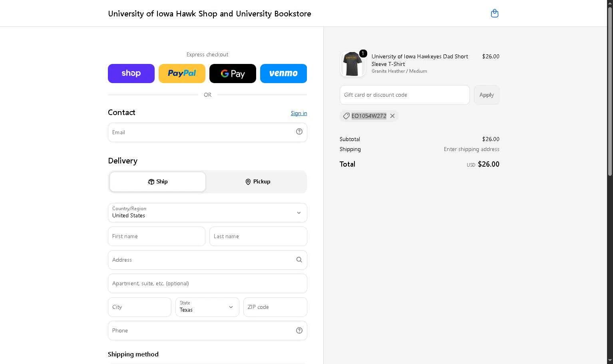This screenshot has height=364, width=613.
Task: Pay with Venmo express checkout
Action: [x=283, y=74]
